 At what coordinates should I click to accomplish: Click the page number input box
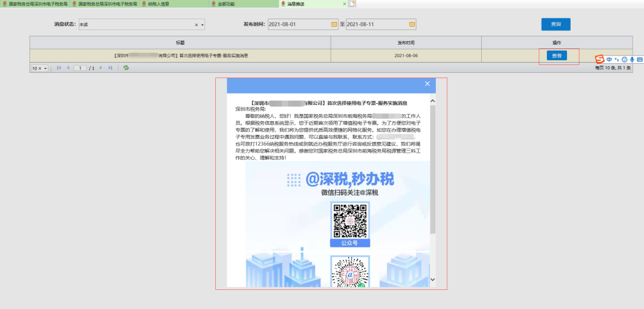[80, 68]
